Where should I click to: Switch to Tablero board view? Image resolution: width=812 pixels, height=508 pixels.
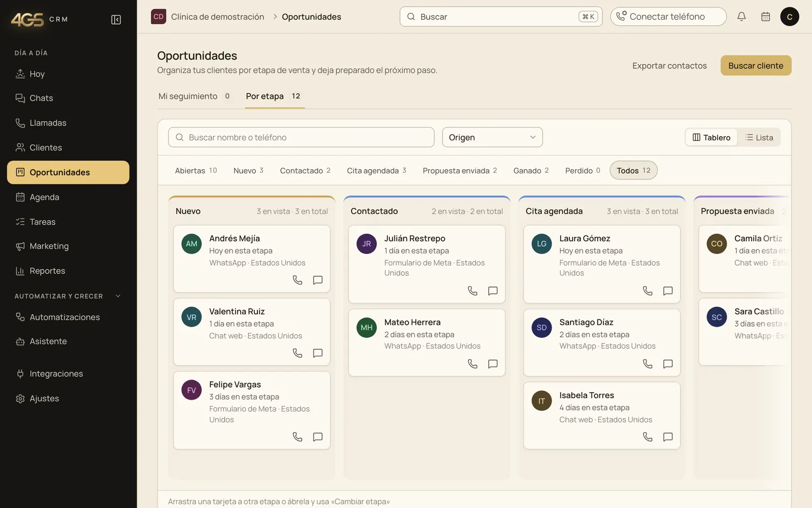712,138
